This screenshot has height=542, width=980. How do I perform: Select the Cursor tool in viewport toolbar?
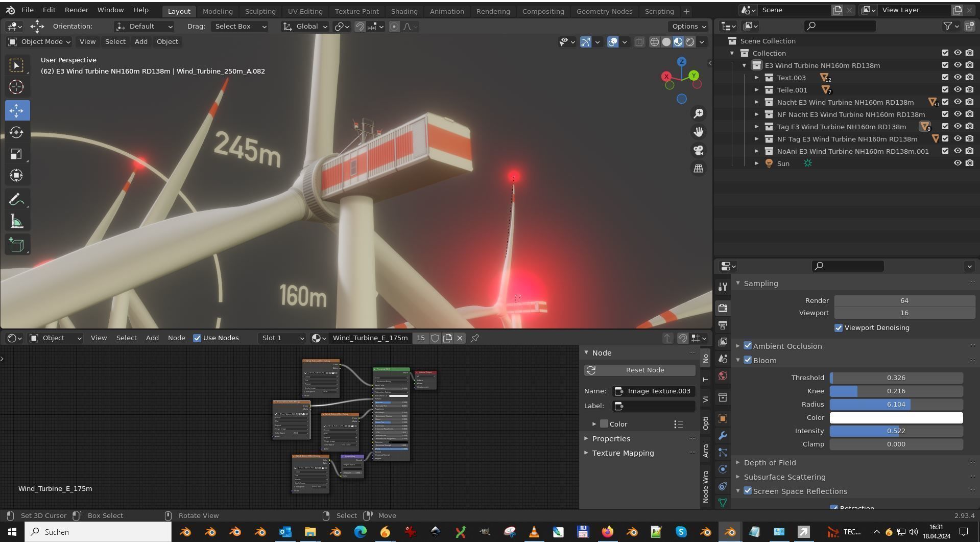(16, 87)
